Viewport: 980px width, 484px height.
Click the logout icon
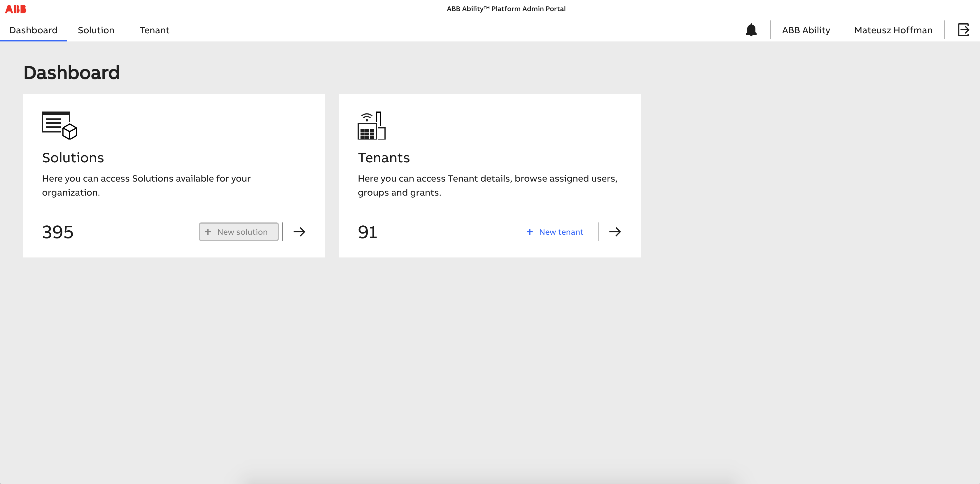(x=963, y=30)
